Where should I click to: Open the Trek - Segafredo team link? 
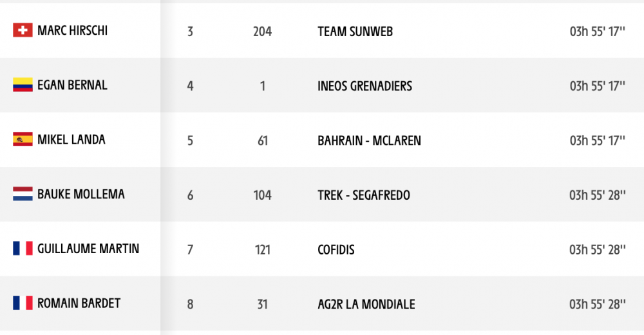364,195
